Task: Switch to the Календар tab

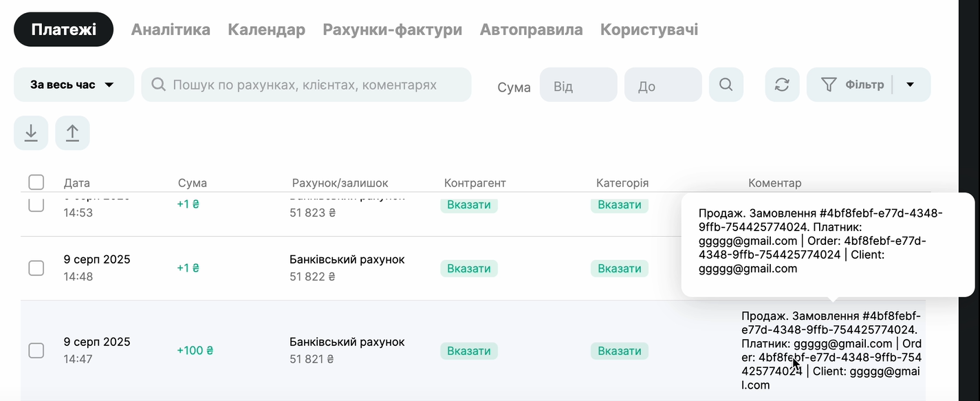Action: (266, 30)
